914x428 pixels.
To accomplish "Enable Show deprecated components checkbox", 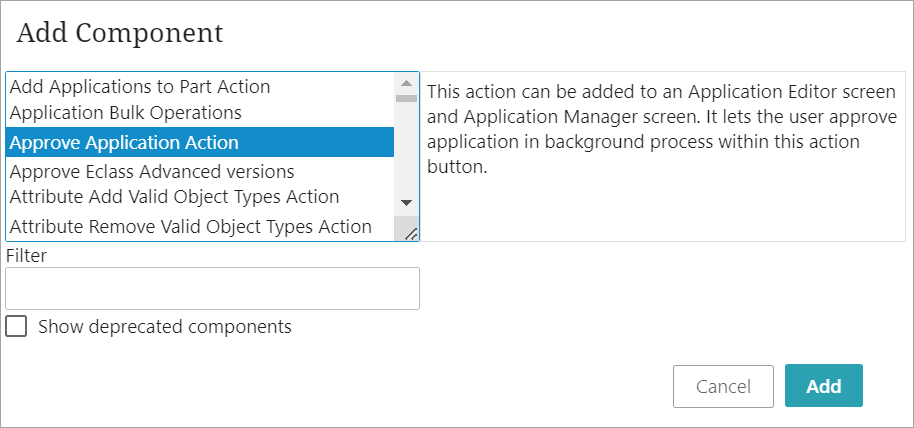I will pos(16,327).
